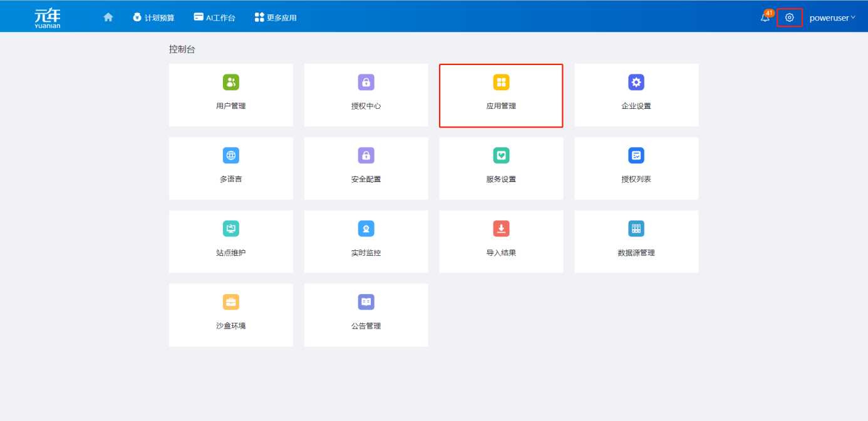Viewport: 868px width, 421px height.
Task: Open the 实时监控 webcam icon
Action: [x=366, y=229]
